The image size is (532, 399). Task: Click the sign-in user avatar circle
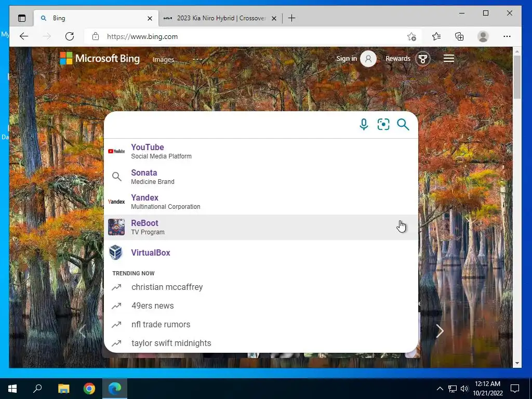[x=368, y=59]
